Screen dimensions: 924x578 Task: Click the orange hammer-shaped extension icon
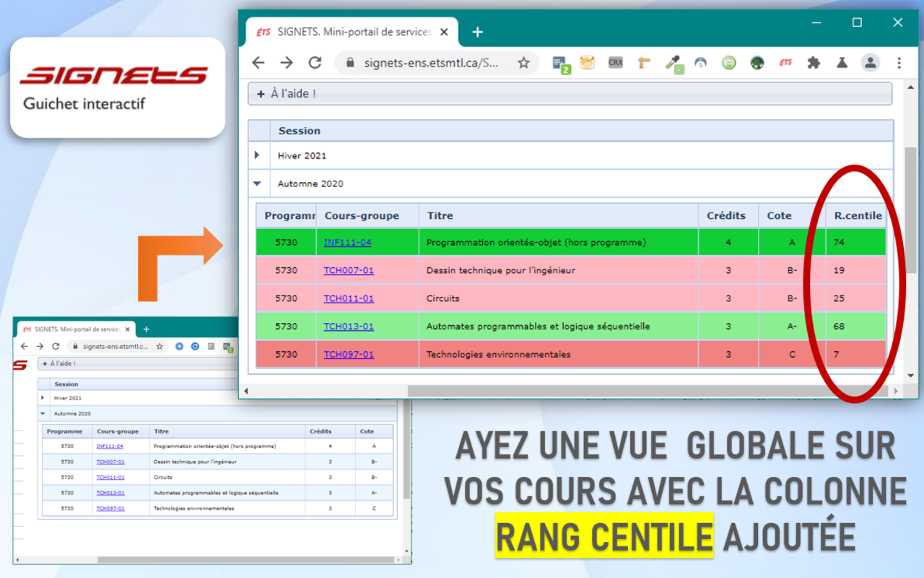tap(644, 63)
